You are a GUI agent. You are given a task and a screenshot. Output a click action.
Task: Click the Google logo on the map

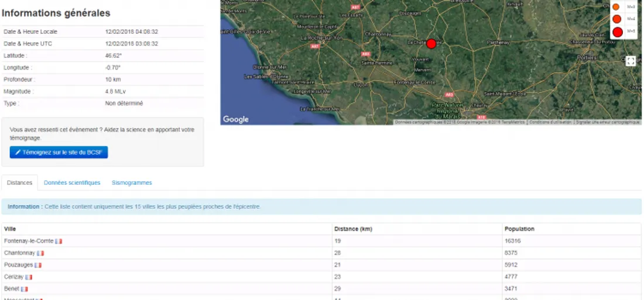pos(236,119)
